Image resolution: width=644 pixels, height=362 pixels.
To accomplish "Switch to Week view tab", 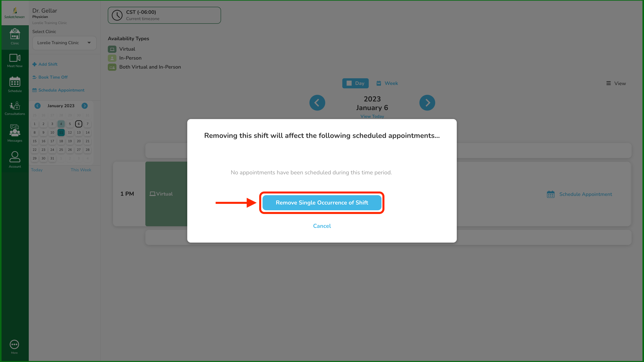I will [387, 83].
